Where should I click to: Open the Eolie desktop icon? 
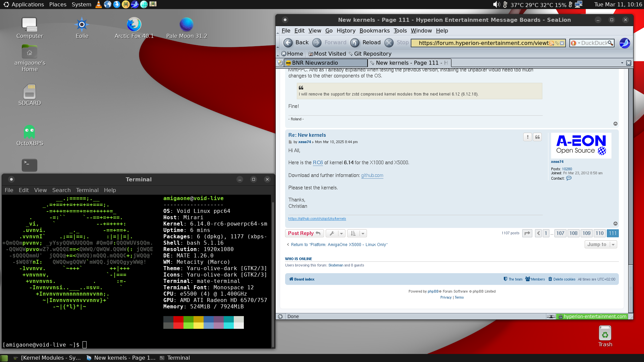(82, 28)
